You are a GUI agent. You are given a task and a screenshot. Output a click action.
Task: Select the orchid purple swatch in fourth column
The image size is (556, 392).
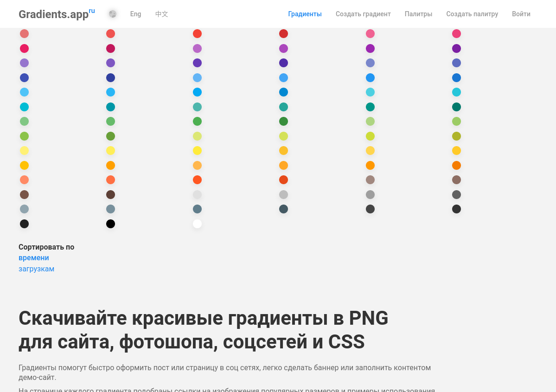click(284, 48)
